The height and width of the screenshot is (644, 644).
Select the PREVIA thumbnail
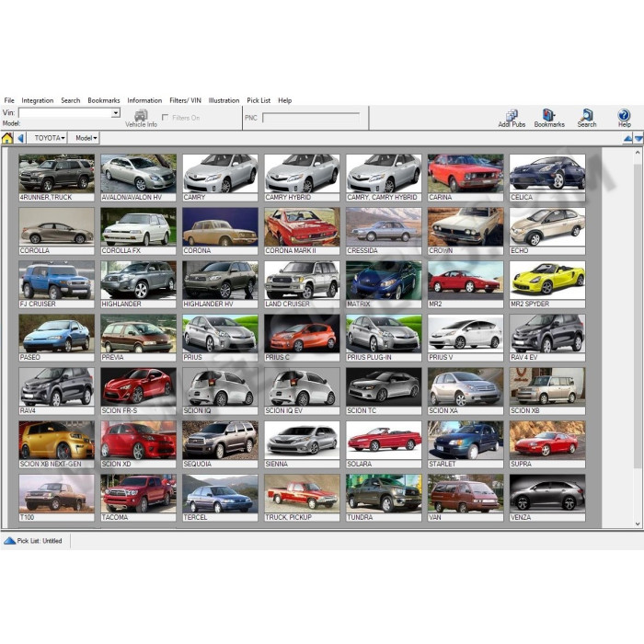[138, 338]
